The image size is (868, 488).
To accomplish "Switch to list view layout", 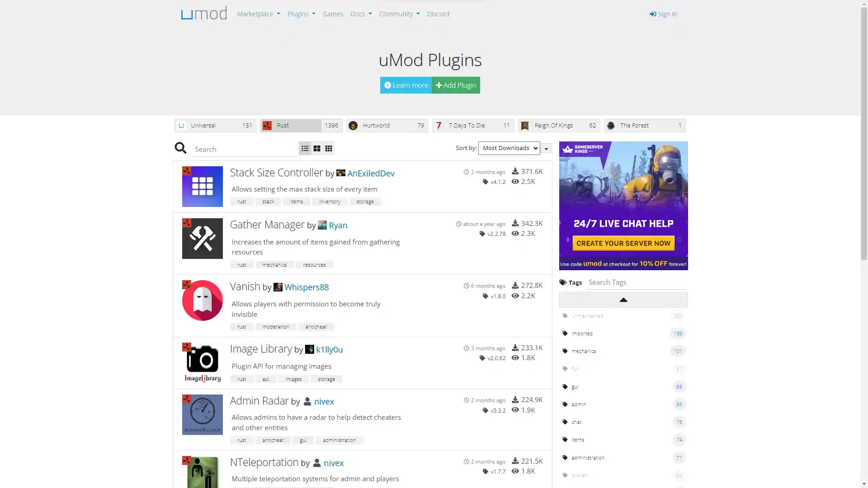I will pos(305,148).
